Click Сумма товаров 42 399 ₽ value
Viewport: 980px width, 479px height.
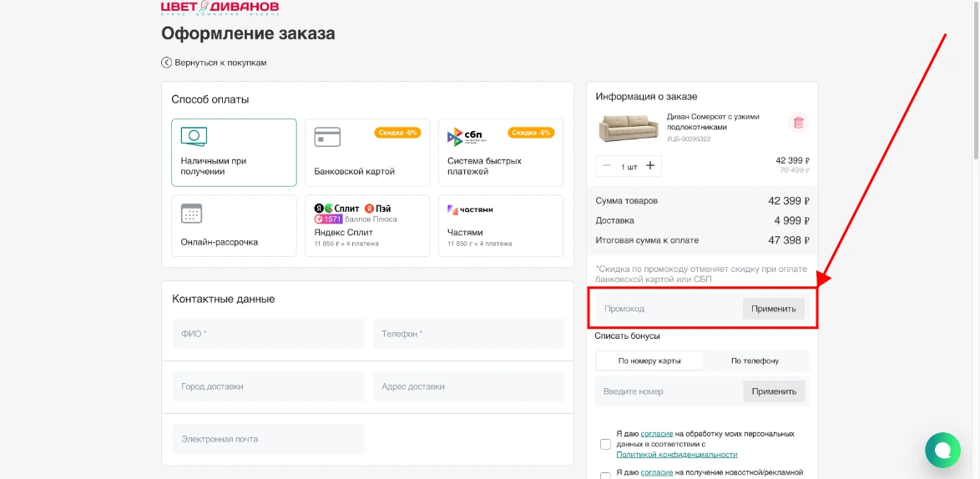pos(790,201)
